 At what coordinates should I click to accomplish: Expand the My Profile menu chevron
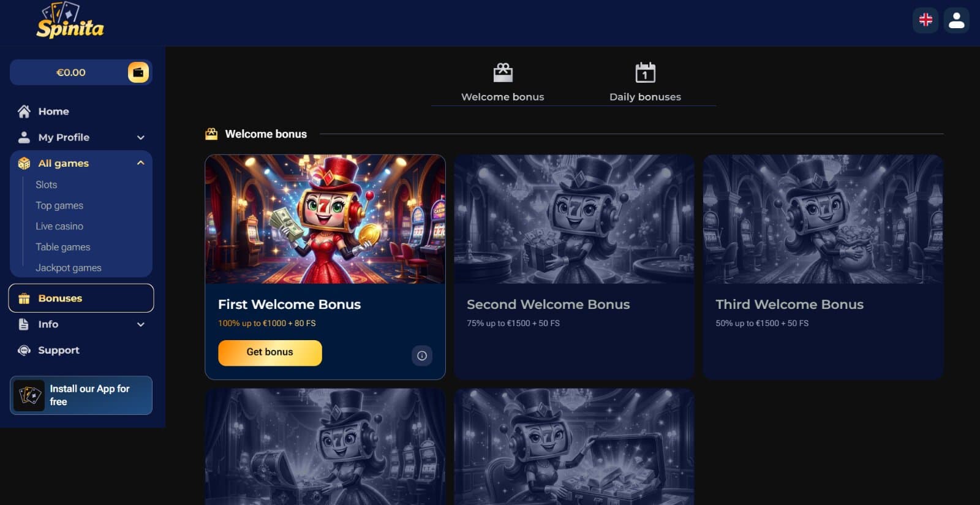click(x=141, y=137)
